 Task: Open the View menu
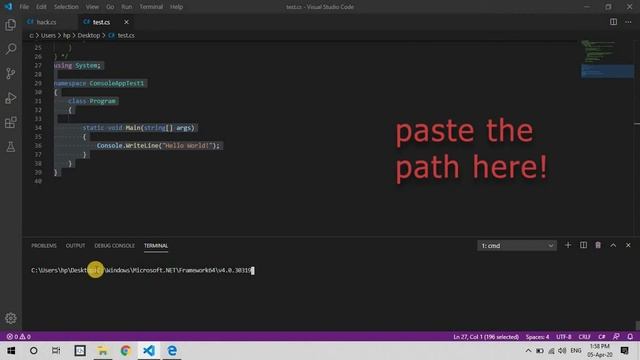coord(92,7)
